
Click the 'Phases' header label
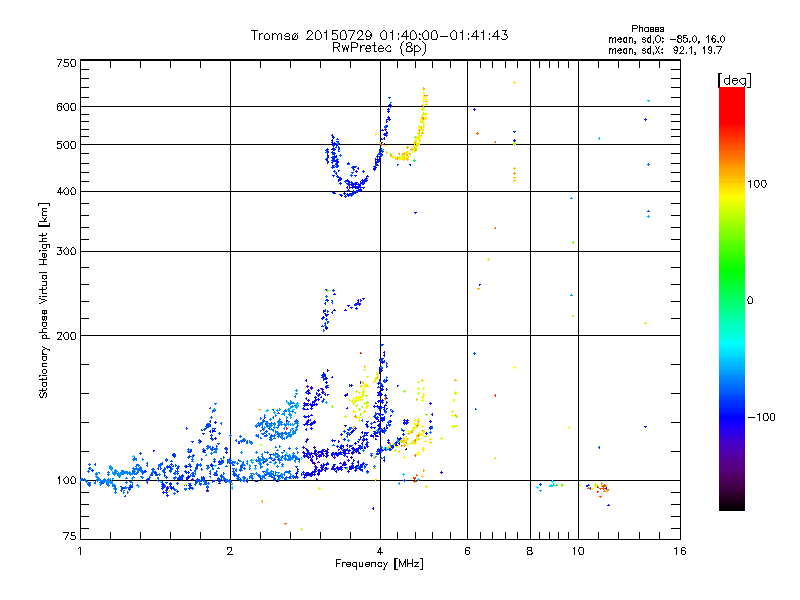[x=647, y=29]
